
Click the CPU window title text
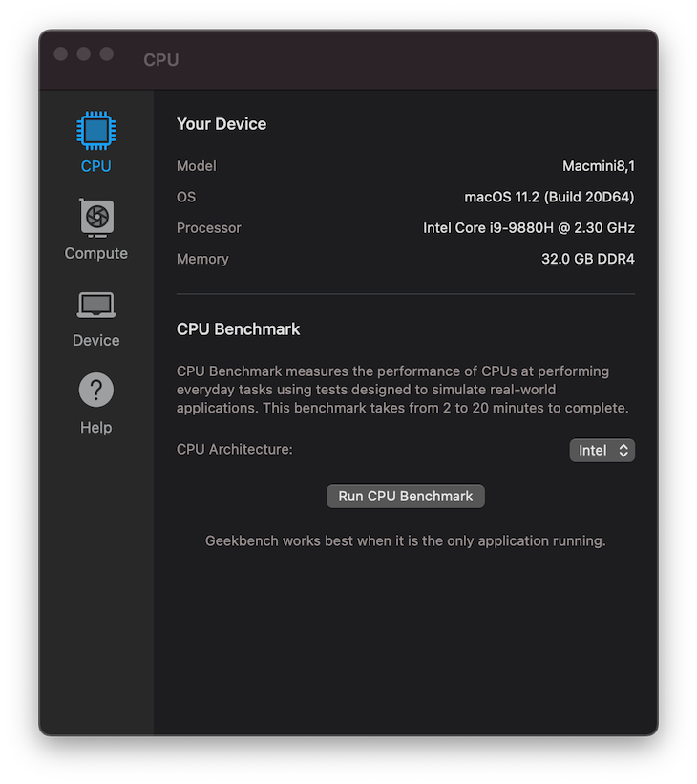point(161,60)
